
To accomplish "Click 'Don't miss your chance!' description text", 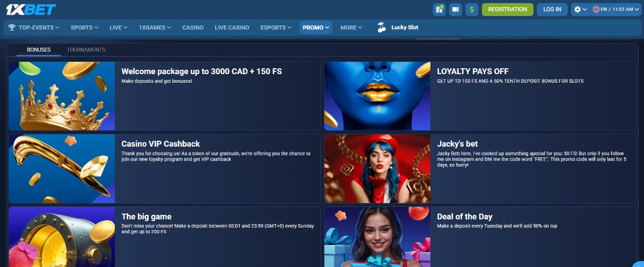I will (217, 229).
